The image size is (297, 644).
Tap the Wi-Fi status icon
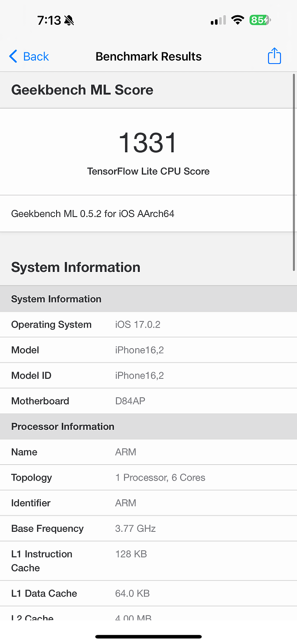[238, 20]
